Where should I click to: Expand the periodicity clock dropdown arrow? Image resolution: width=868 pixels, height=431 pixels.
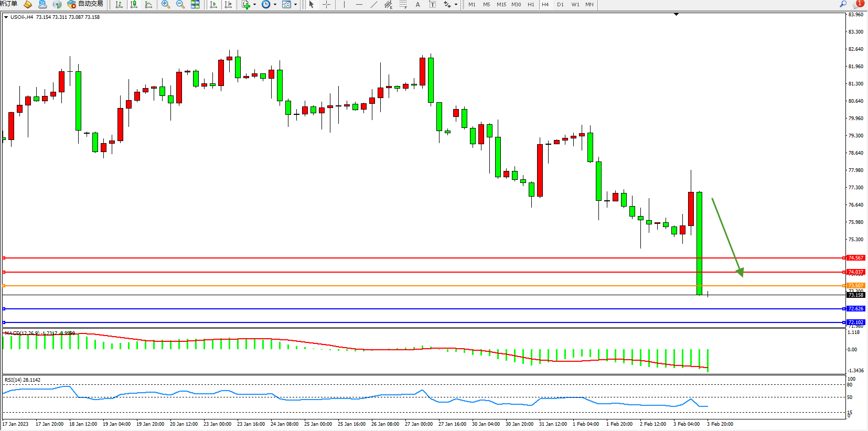click(x=275, y=5)
